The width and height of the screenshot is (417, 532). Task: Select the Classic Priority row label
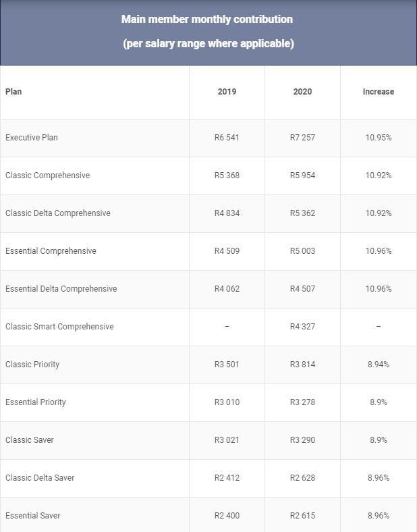click(32, 365)
